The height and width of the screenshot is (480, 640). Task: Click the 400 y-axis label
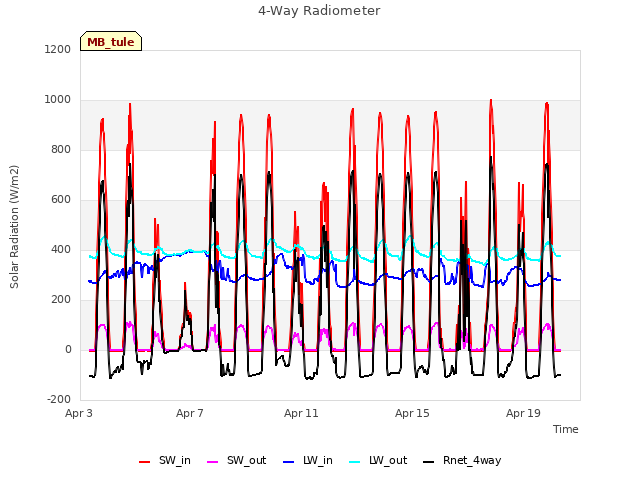tap(61, 249)
